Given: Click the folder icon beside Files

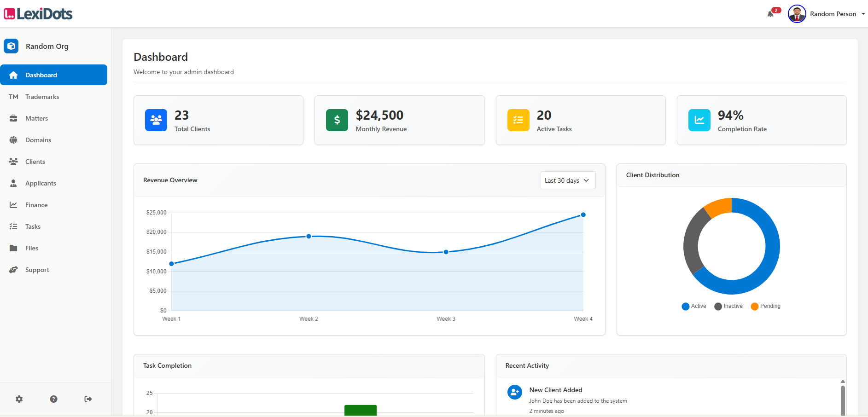Looking at the screenshot, I should tap(13, 248).
